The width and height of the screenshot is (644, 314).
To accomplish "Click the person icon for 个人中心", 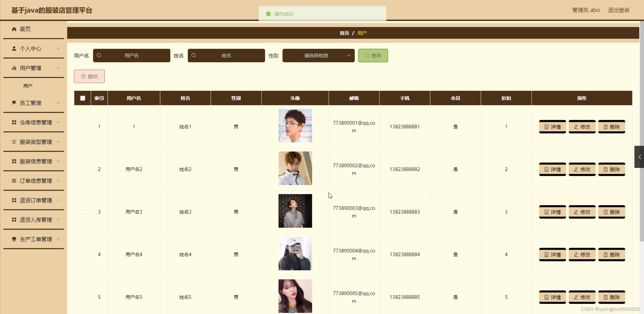I will pyautogui.click(x=14, y=48).
